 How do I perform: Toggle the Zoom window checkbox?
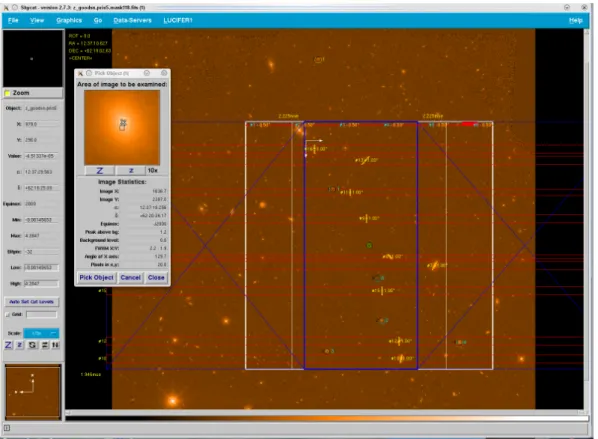(7, 93)
